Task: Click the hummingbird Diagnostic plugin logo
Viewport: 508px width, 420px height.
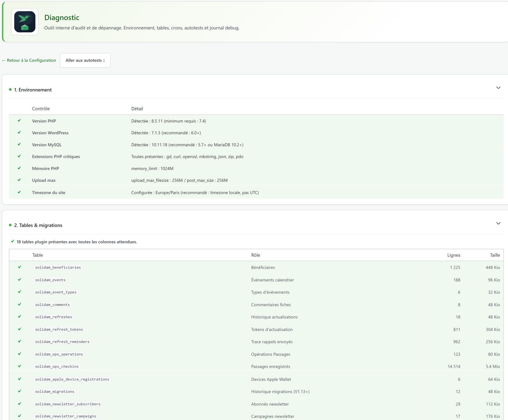Action: coord(25,22)
